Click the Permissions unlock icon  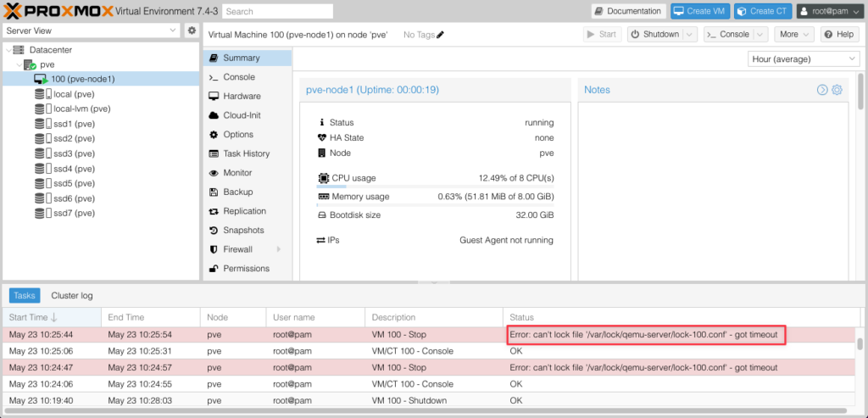(x=213, y=269)
